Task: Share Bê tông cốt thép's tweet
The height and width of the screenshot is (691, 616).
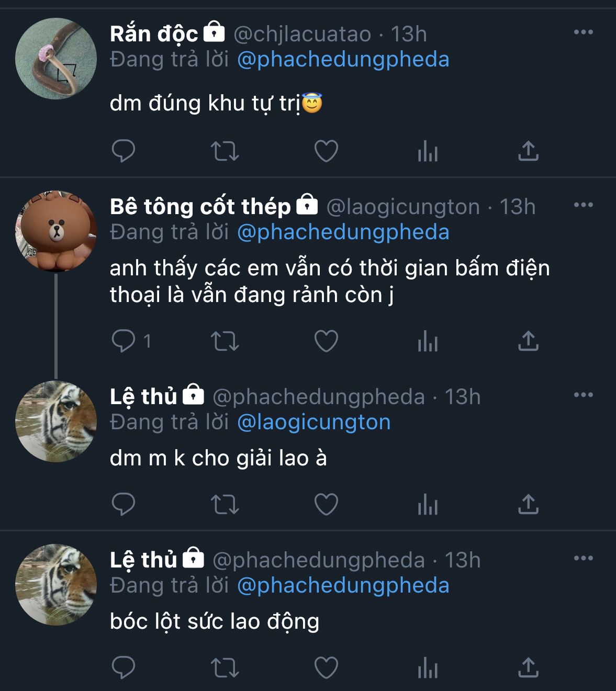Action: coord(528,341)
